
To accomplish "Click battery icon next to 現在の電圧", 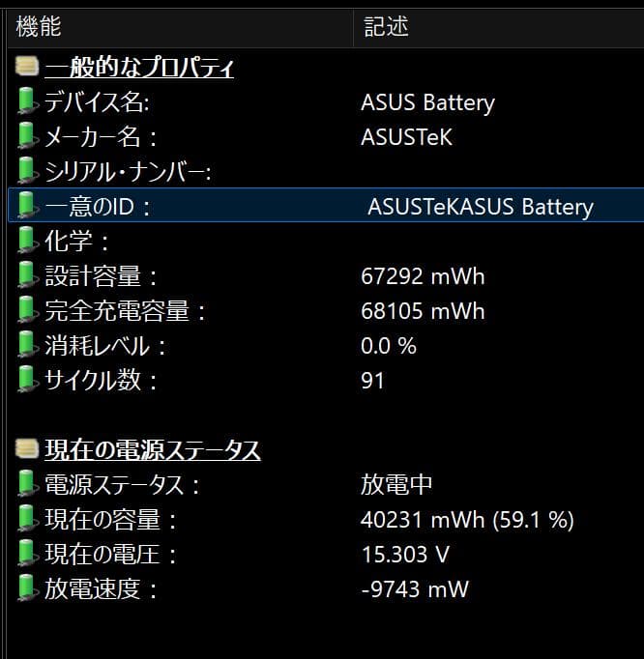I will 27,553.
